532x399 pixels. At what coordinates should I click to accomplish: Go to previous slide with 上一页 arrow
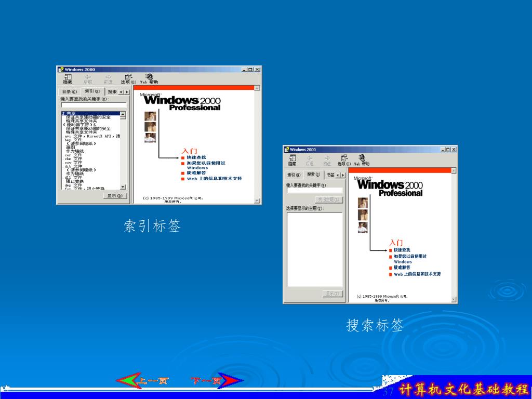click(142, 380)
